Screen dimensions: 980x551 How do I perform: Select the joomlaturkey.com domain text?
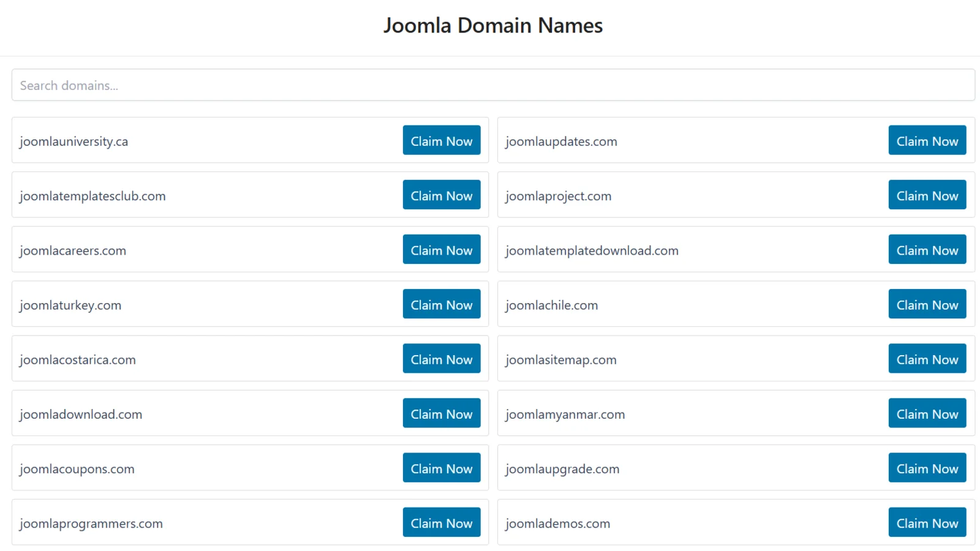pyautogui.click(x=70, y=305)
